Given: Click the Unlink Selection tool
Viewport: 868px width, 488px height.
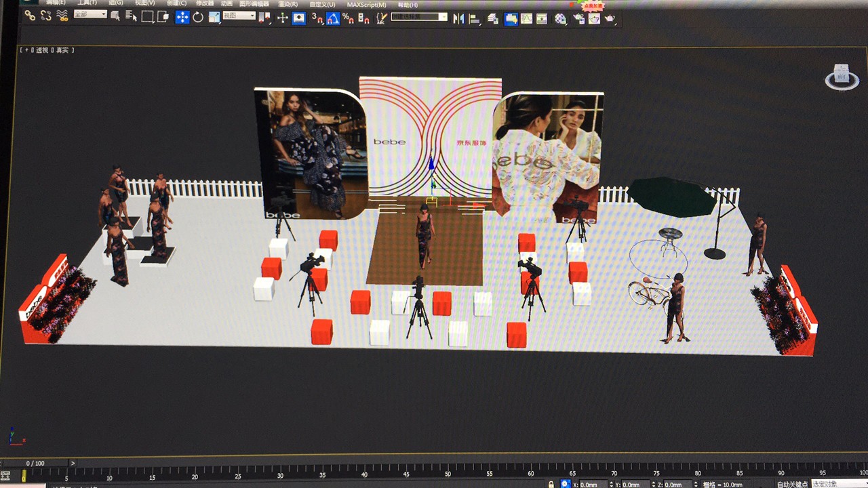Looking at the screenshot, I should [x=46, y=16].
